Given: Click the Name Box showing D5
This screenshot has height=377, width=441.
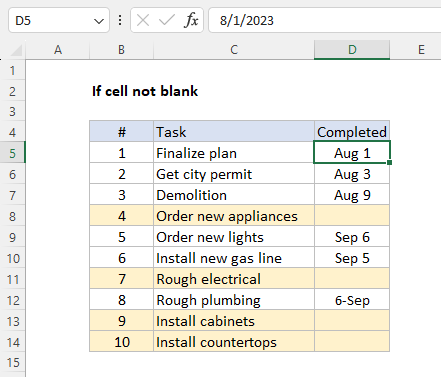Looking at the screenshot, I should pyautogui.click(x=59, y=21).
